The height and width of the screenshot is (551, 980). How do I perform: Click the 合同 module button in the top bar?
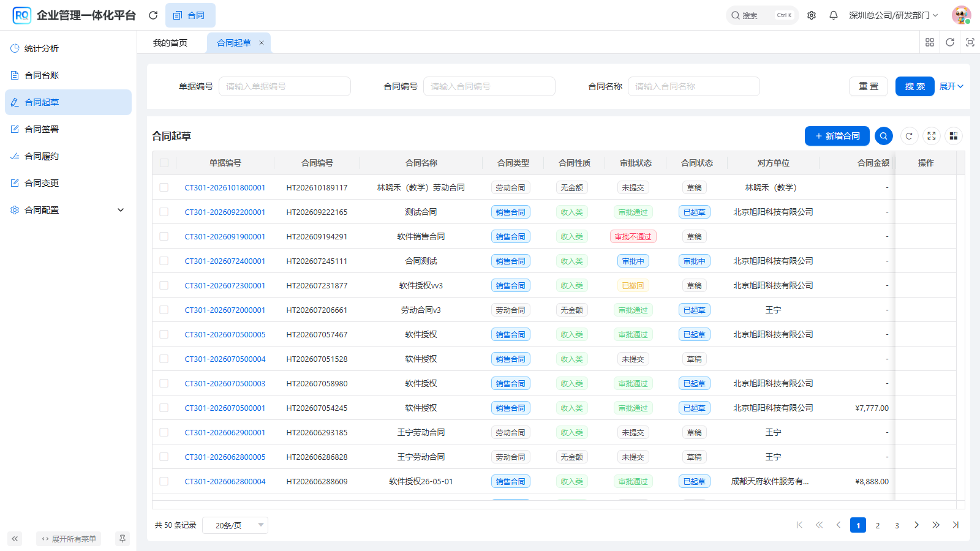(x=190, y=15)
